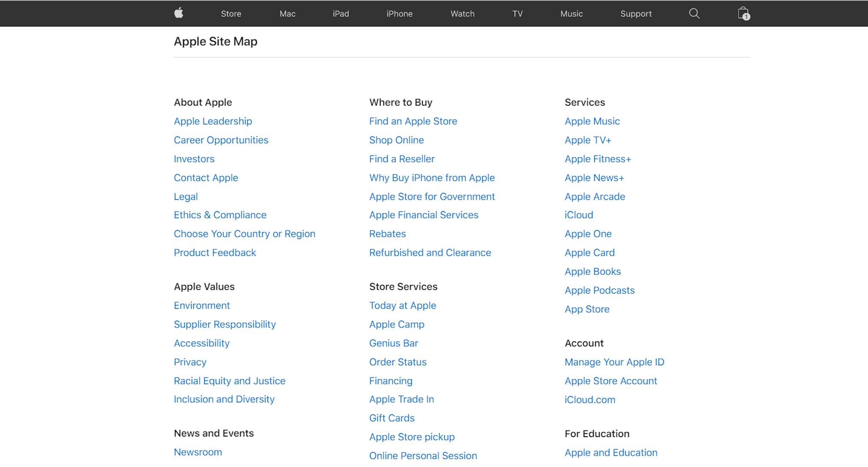
Task: Open Racial Equity and Justice link
Action: click(230, 381)
